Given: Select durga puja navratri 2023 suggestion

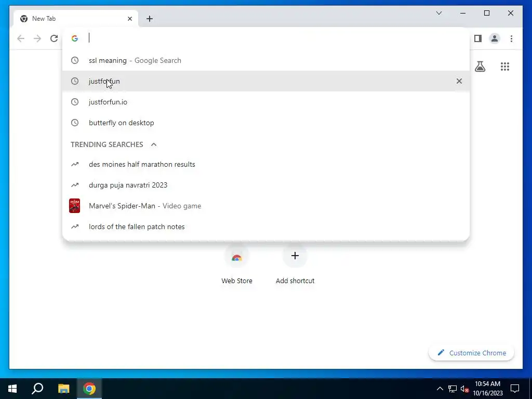Looking at the screenshot, I should (266, 185).
